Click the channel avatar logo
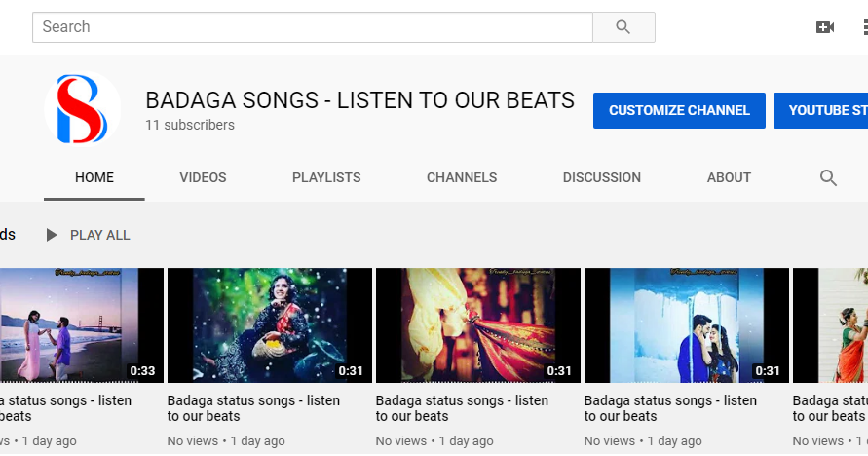Screen dimensions: 868x456 pos(83,109)
